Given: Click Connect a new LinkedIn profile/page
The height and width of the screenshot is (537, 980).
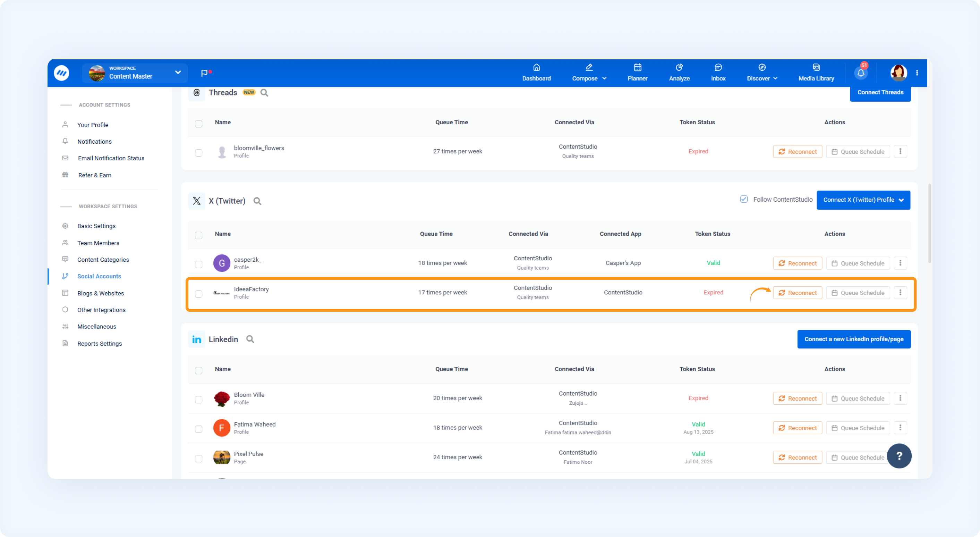Looking at the screenshot, I should point(854,339).
